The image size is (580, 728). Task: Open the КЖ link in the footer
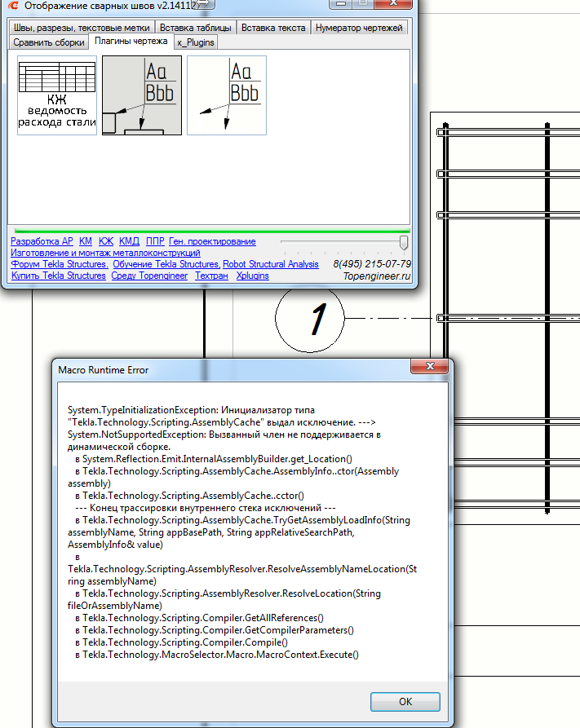pos(106,241)
